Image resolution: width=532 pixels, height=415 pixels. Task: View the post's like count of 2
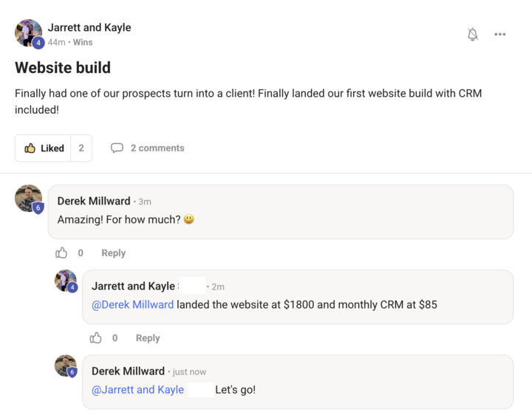click(81, 148)
